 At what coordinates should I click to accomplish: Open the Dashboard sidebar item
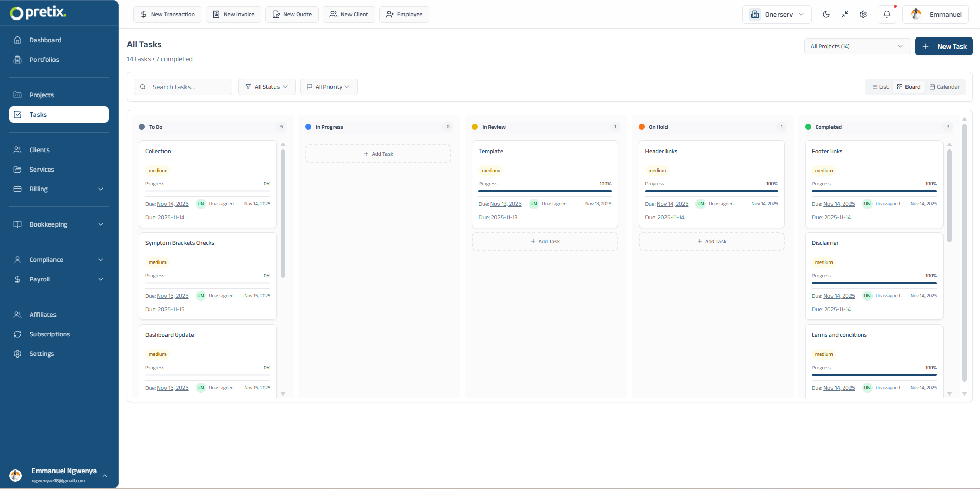coord(45,40)
